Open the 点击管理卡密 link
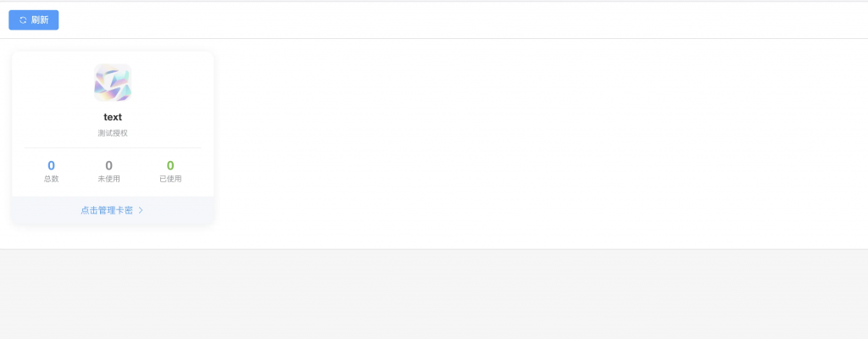868x339 pixels. [107, 210]
